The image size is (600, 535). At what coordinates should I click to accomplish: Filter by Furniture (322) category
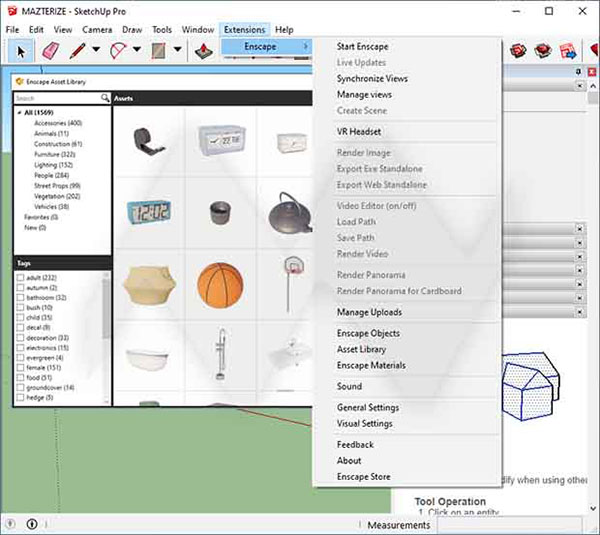click(55, 154)
